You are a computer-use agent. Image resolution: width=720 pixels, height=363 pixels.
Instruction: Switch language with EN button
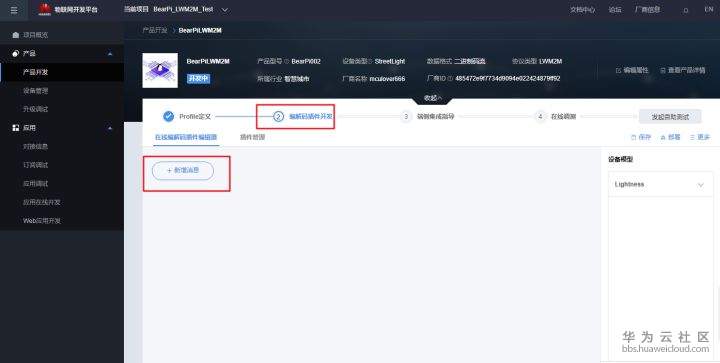(x=709, y=9)
